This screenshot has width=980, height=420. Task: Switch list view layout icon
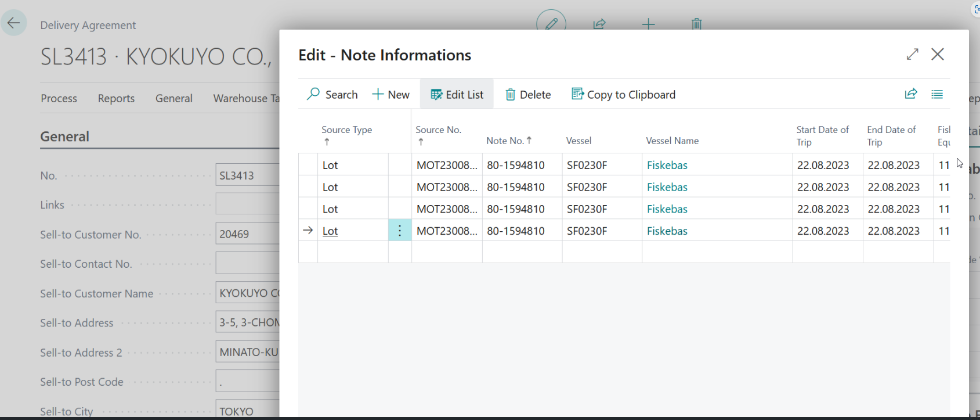[x=937, y=94]
